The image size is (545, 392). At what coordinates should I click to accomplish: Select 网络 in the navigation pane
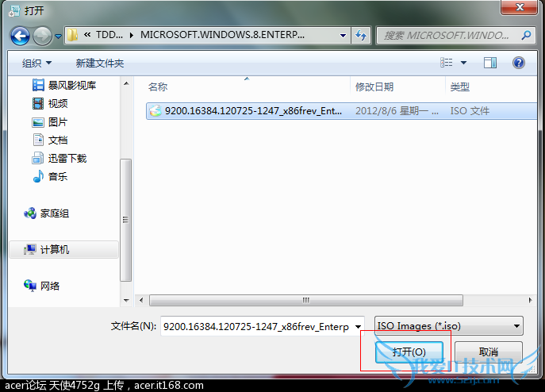(x=50, y=286)
